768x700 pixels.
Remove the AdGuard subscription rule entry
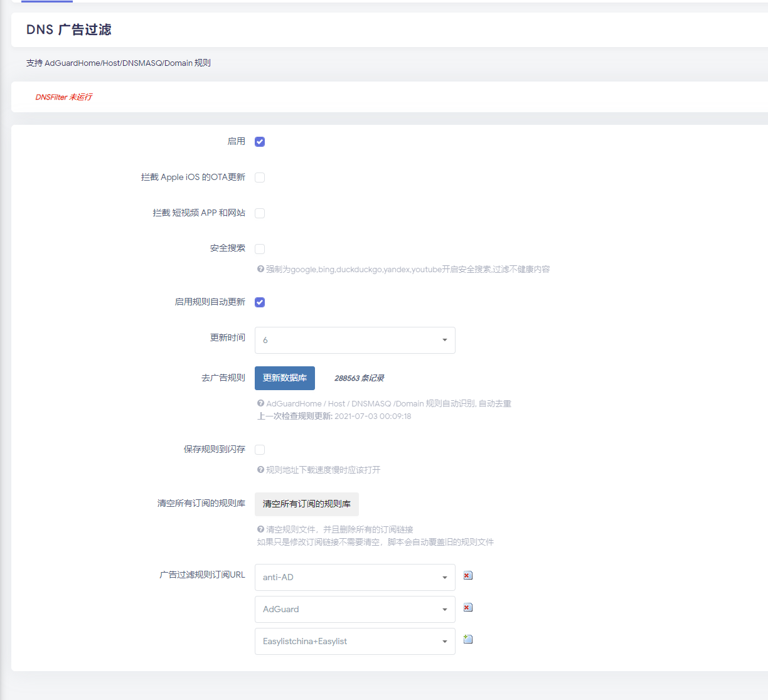pos(467,607)
